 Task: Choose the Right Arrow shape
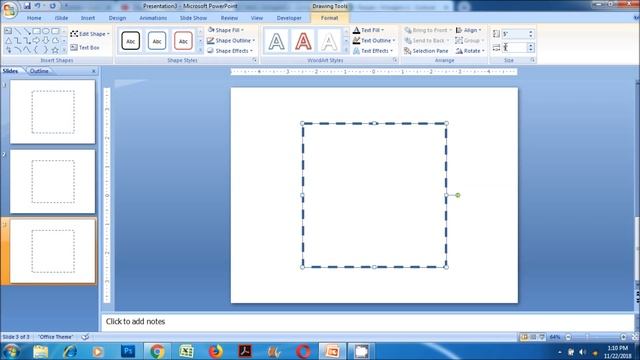pos(36,40)
